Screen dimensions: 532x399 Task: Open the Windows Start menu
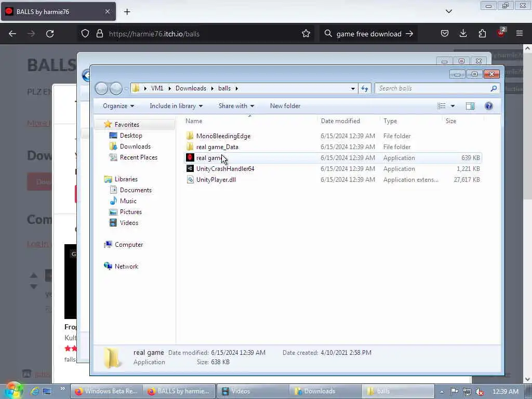coord(14,391)
